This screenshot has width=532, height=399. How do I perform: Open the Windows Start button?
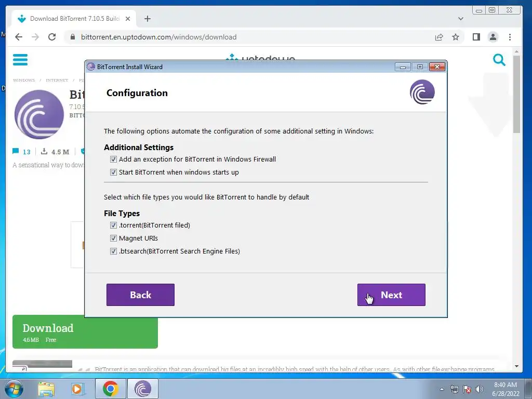tap(14, 389)
